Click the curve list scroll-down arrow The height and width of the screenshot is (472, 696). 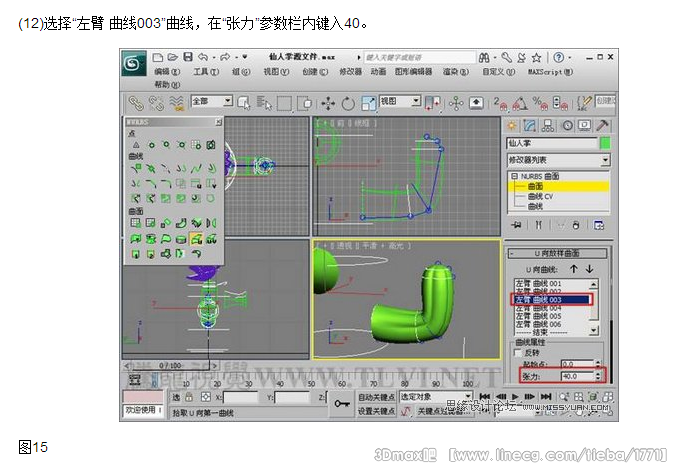pos(593,330)
